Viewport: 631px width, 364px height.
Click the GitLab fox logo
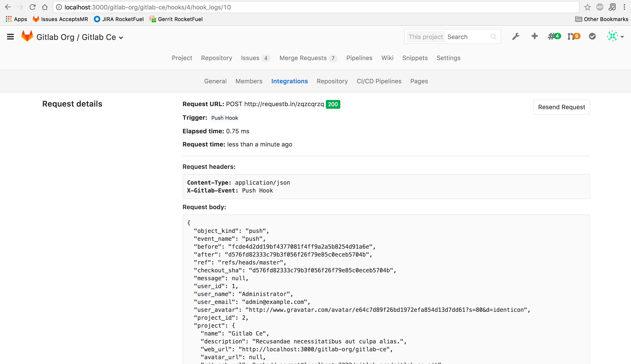pos(27,36)
